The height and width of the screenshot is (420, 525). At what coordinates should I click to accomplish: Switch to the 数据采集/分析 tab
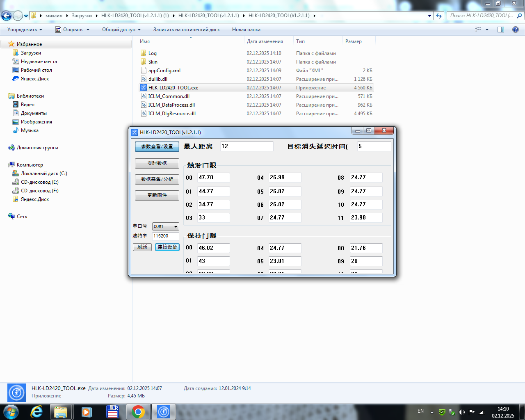pos(157,179)
